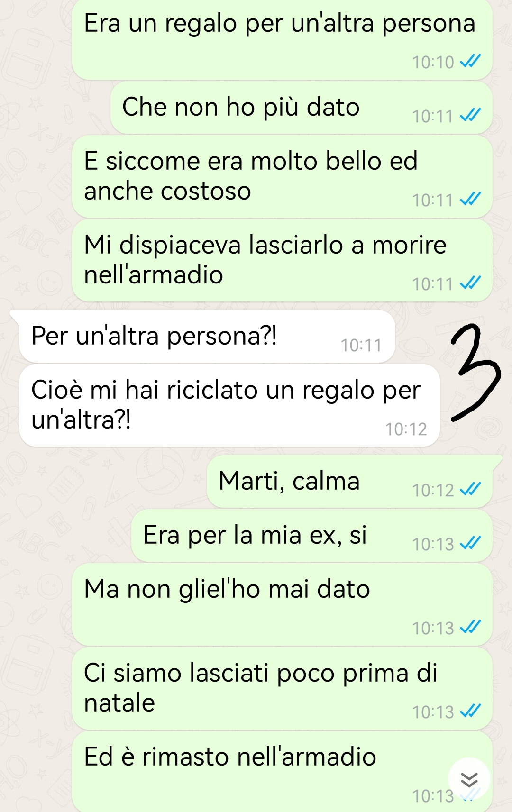Click the read ticks on 'Era per la mia ex, si'
The image size is (512, 812).
(x=470, y=543)
